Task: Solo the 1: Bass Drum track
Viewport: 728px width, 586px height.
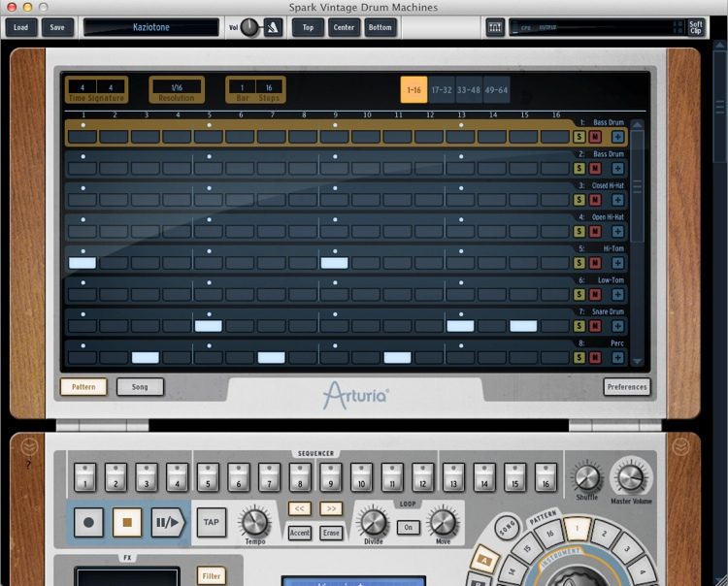Action: click(x=579, y=137)
